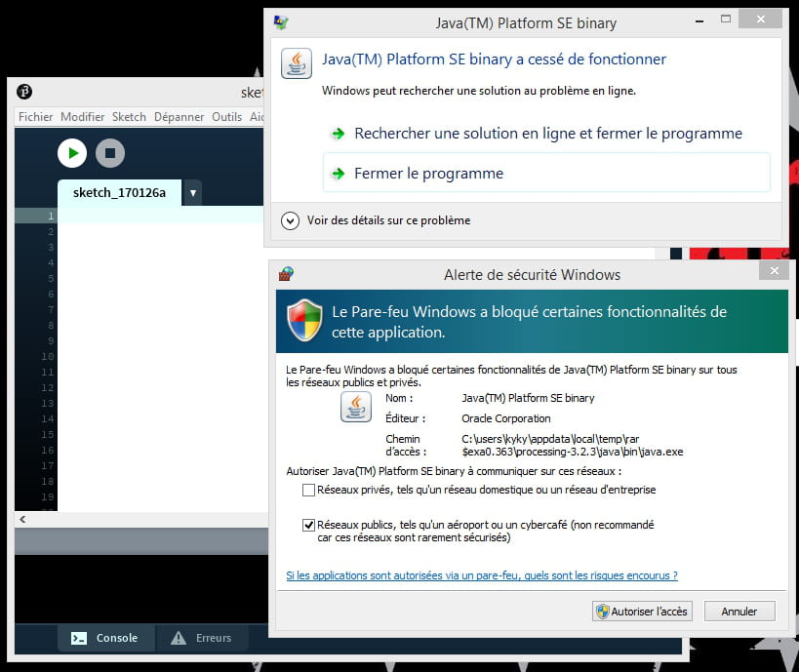Open the sketch tab dropdown arrow
799x672 pixels.
point(192,193)
